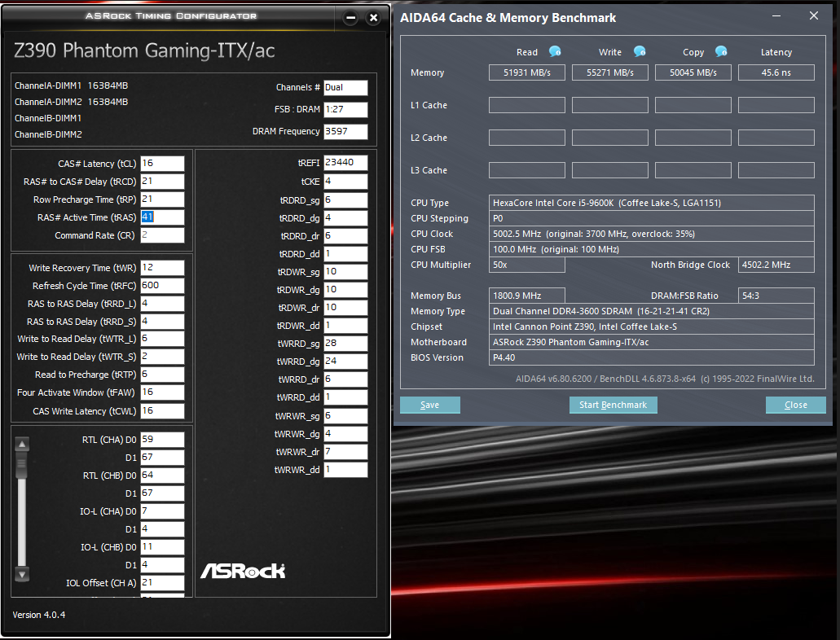Image resolution: width=840 pixels, height=640 pixels.
Task: Click the tRRD_L value field
Action: pos(162,304)
